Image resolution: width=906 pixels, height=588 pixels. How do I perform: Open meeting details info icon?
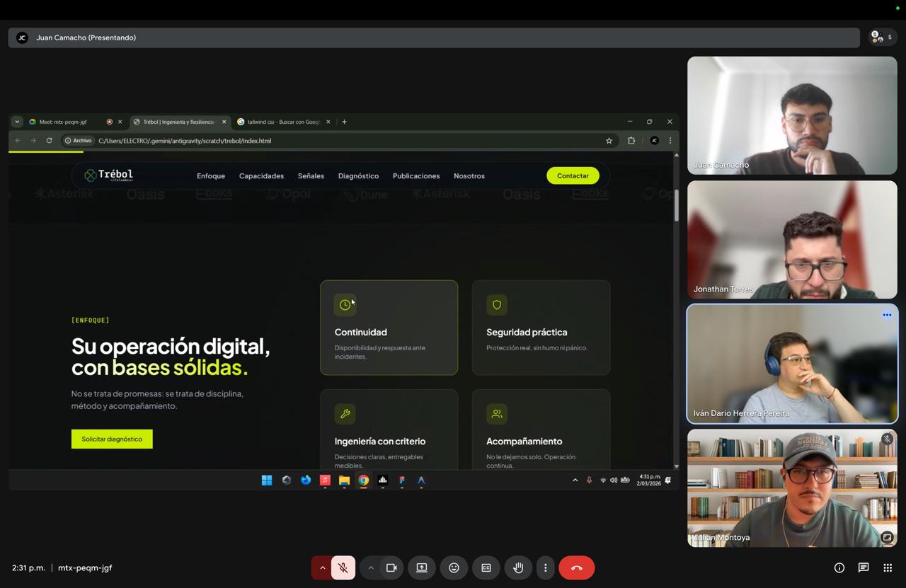[839, 567]
